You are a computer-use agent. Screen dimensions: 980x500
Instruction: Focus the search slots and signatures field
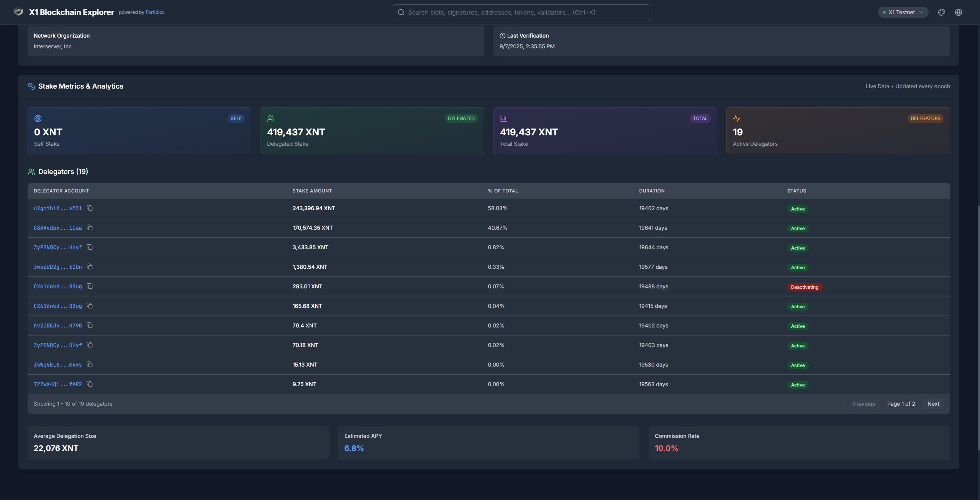[x=521, y=12]
